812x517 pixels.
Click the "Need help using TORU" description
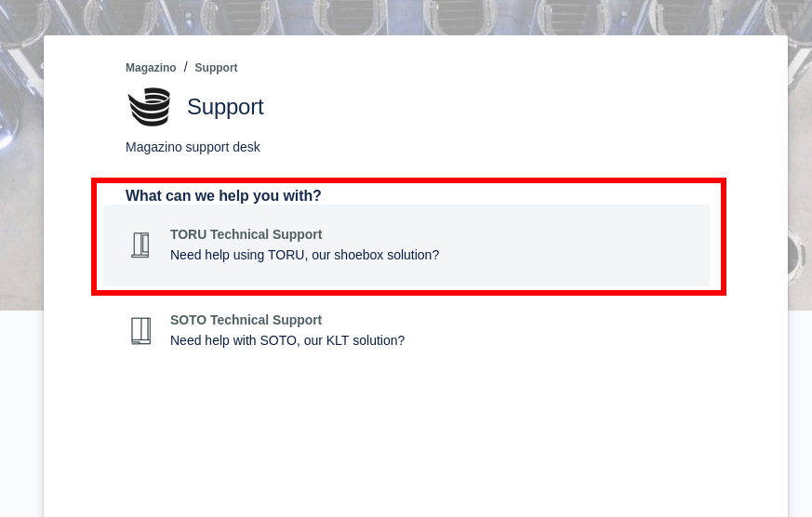coord(304,255)
